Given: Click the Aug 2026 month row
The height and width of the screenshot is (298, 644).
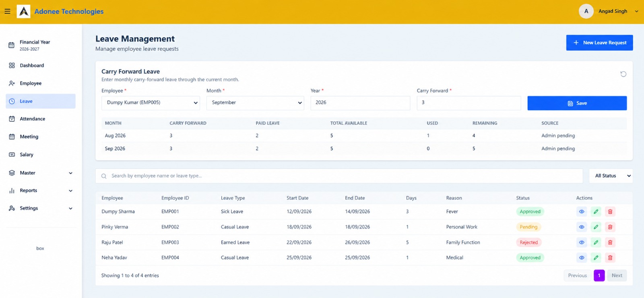Looking at the screenshot, I should pos(364,136).
